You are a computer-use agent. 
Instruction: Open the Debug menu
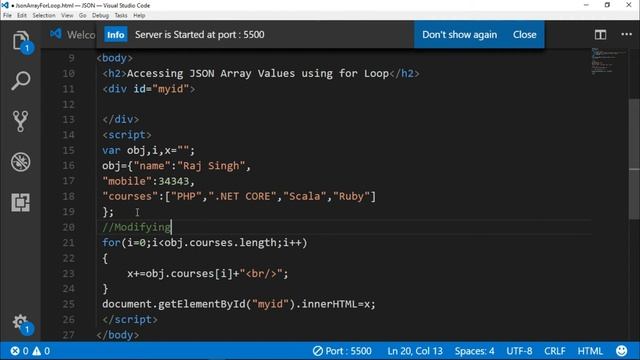tap(100, 16)
